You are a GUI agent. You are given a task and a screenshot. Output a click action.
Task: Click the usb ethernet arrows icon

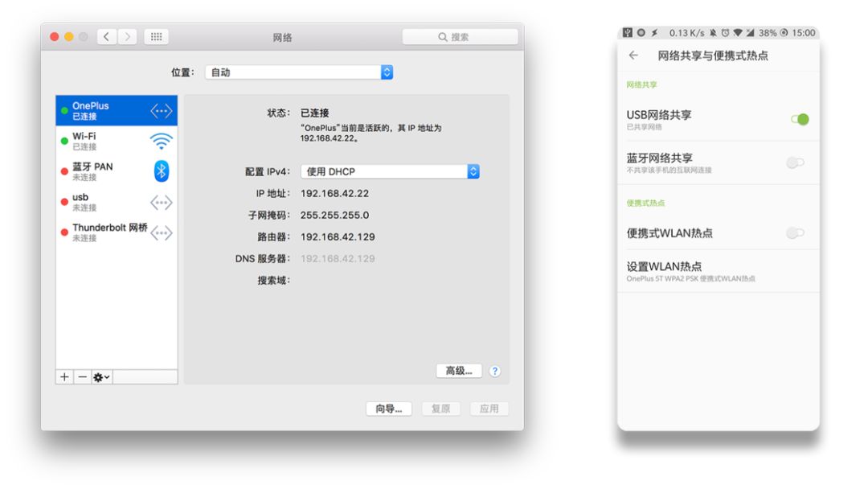(161, 202)
